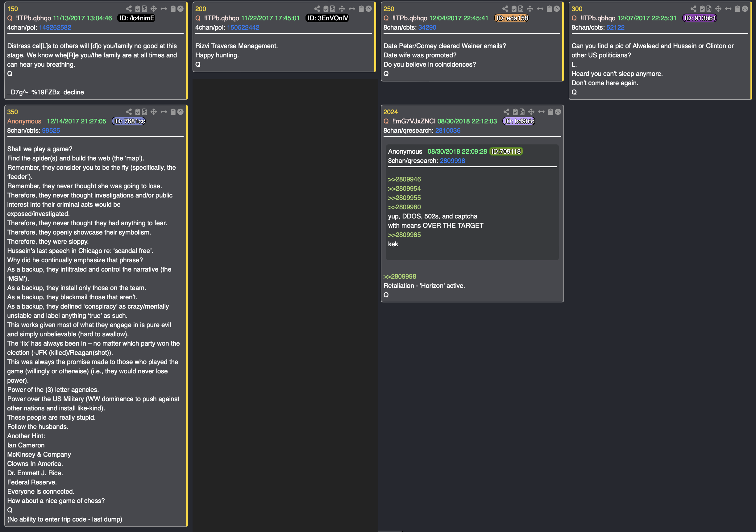756x532 pixels.
Task: Click the green ID:709118 badge
Action: 506,152
